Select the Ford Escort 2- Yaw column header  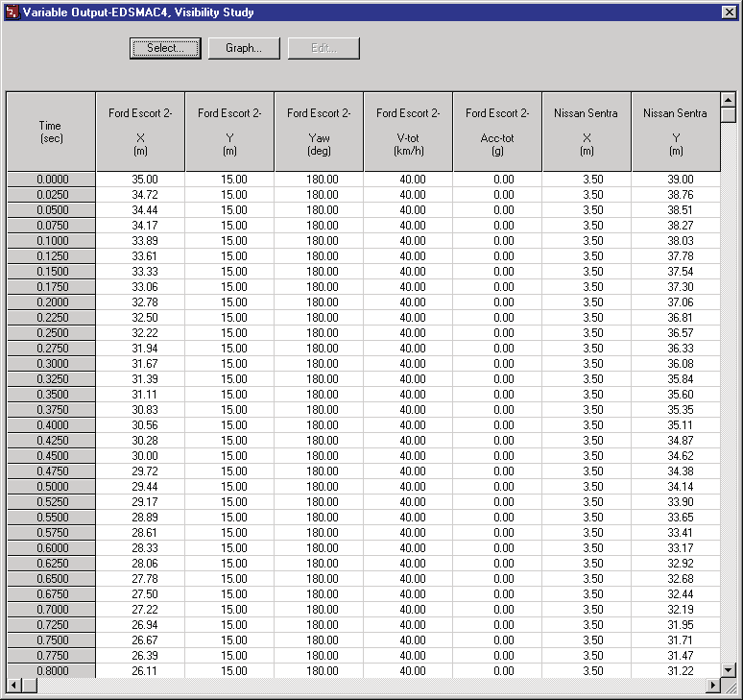(319, 132)
